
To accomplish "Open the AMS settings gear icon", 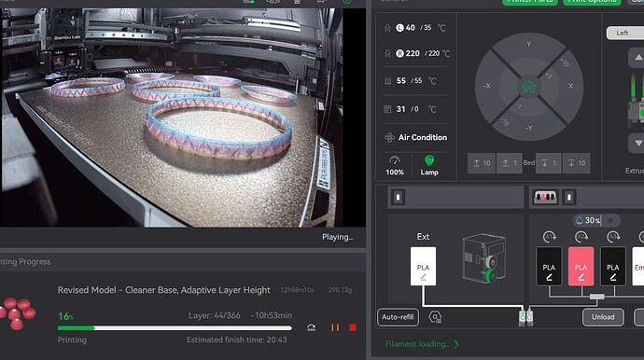I will [x=435, y=317].
